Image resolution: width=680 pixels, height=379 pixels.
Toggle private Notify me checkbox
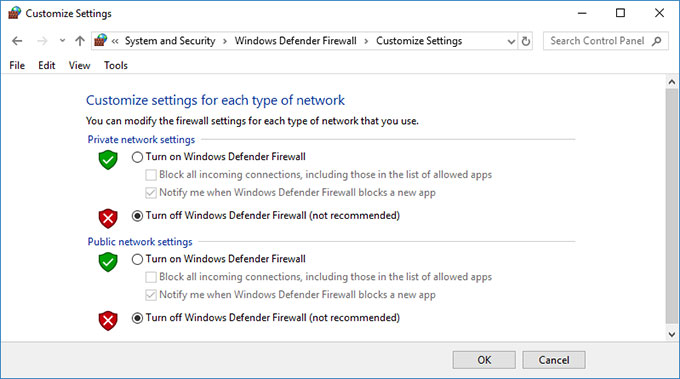pyautogui.click(x=151, y=193)
